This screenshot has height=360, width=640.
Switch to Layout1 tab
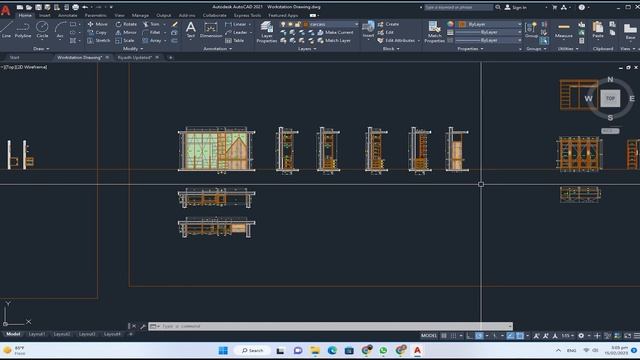[37, 334]
